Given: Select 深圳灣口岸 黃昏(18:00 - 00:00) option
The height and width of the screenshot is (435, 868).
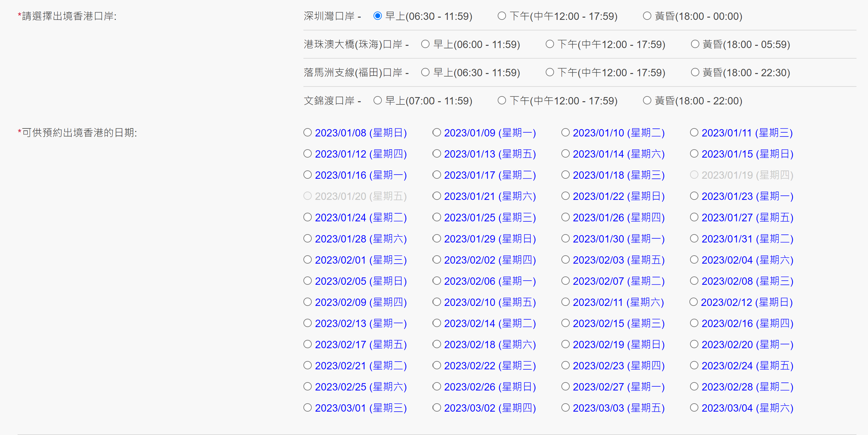Looking at the screenshot, I should [647, 16].
